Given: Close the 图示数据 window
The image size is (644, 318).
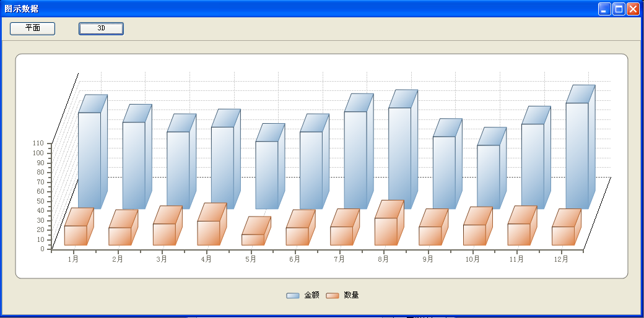Looking at the screenshot, I should (x=632, y=9).
